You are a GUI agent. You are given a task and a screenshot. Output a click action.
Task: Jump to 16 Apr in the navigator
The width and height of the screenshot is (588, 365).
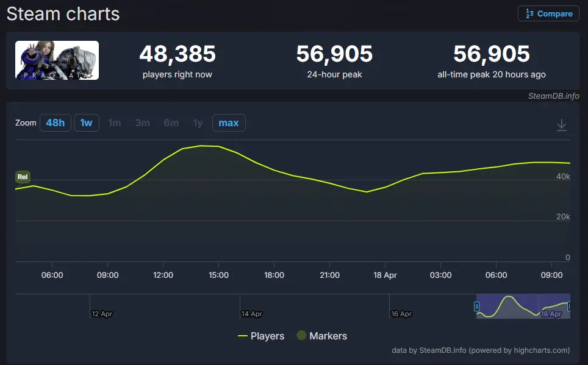tap(401, 314)
